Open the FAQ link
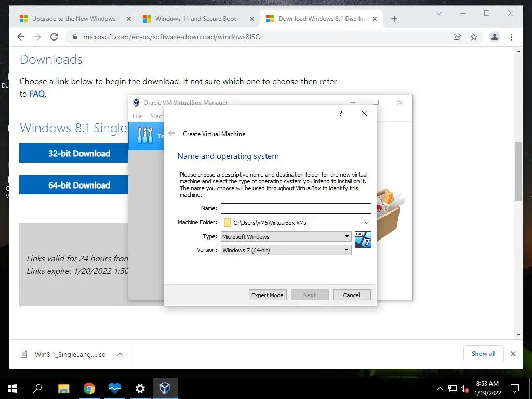The image size is (532, 399). point(37,94)
